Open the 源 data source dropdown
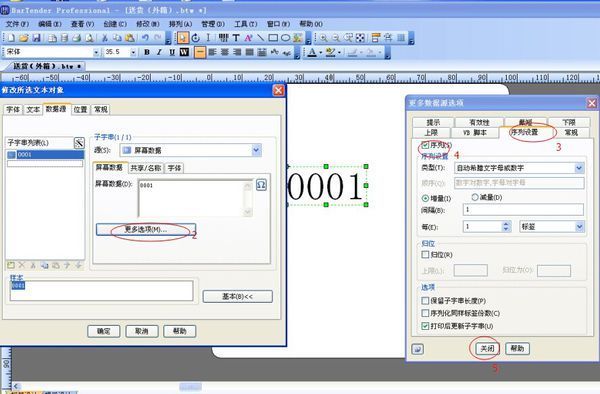The image size is (600, 394). pos(256,150)
